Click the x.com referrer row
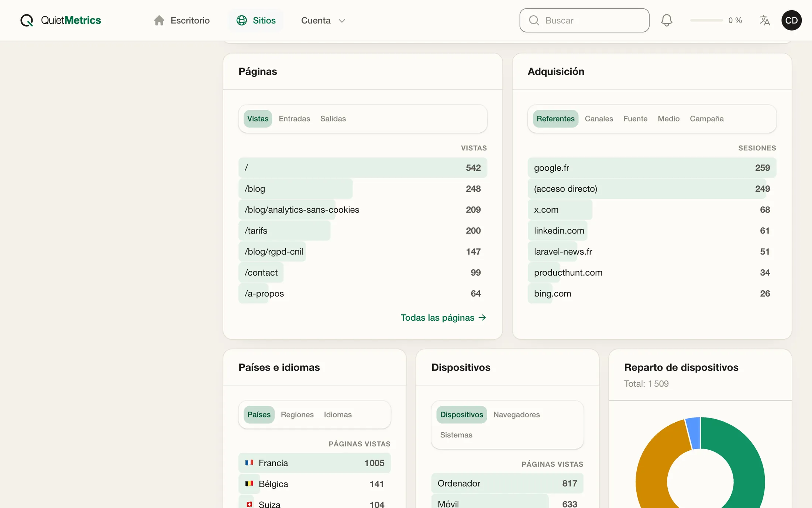 pyautogui.click(x=652, y=209)
